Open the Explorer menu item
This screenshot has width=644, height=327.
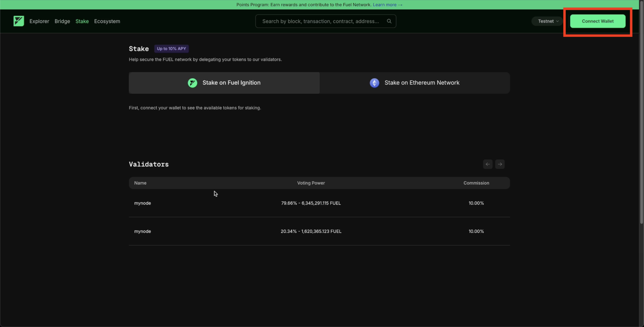click(x=39, y=21)
